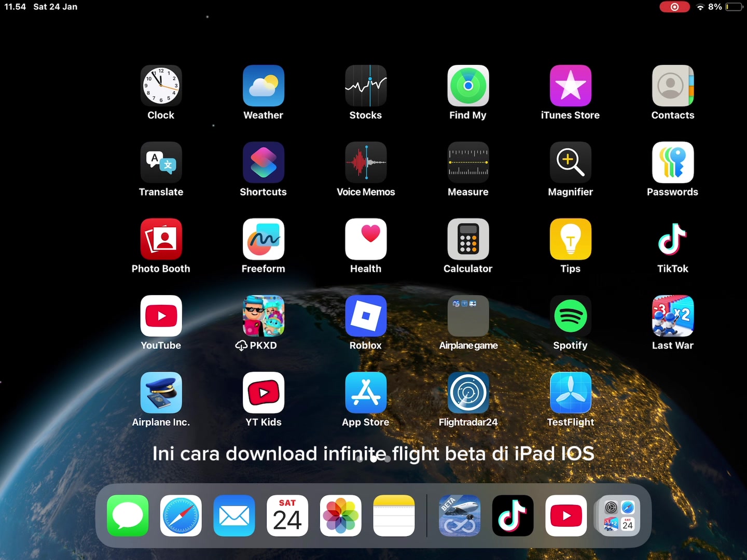Open the Passwords app
This screenshot has height=560, width=747.
tap(673, 162)
